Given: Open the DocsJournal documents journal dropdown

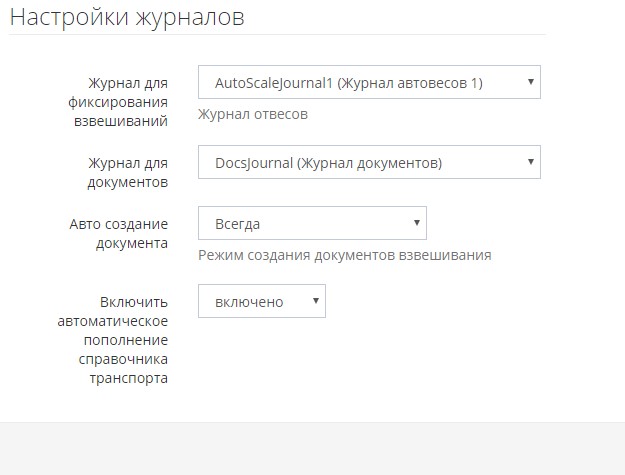Looking at the screenshot, I should point(369,162).
